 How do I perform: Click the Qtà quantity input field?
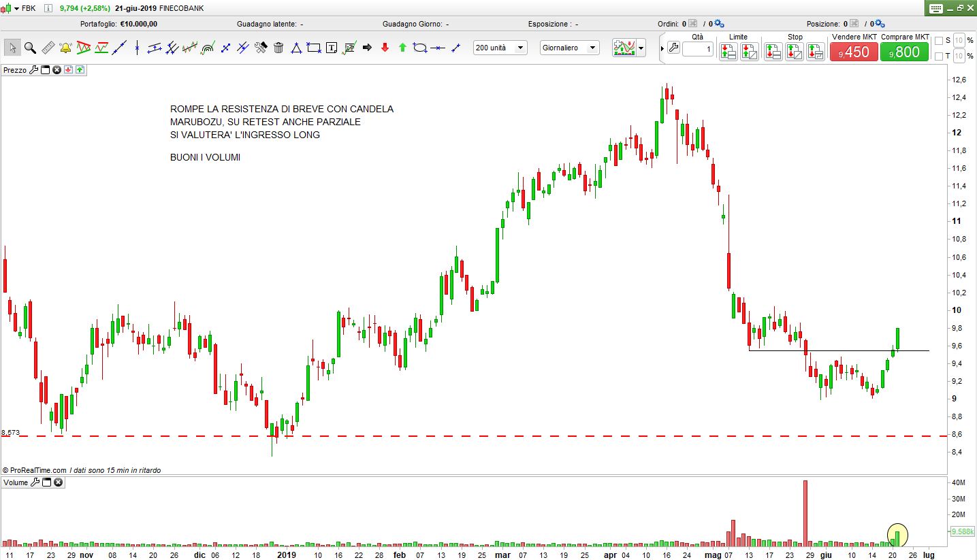pyautogui.click(x=698, y=49)
